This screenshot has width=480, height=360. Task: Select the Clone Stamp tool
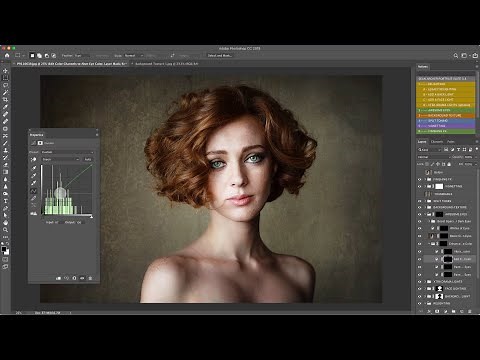[x=5, y=150]
